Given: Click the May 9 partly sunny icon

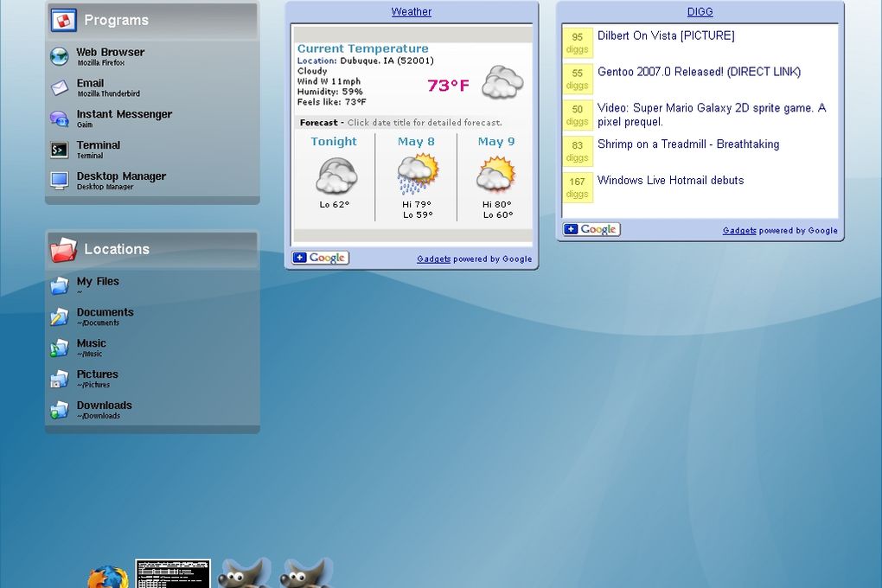Looking at the screenshot, I should click(x=496, y=174).
